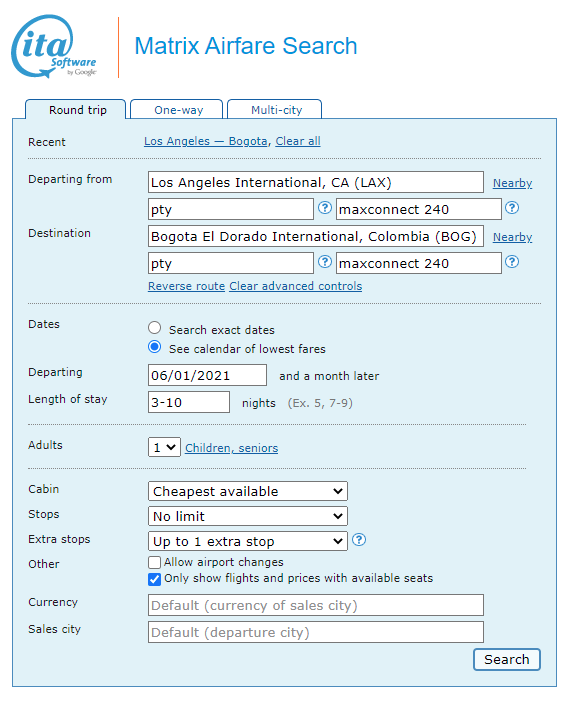Click the Search button
Image resolution: width=570 pixels, height=706 pixels.
tap(507, 660)
